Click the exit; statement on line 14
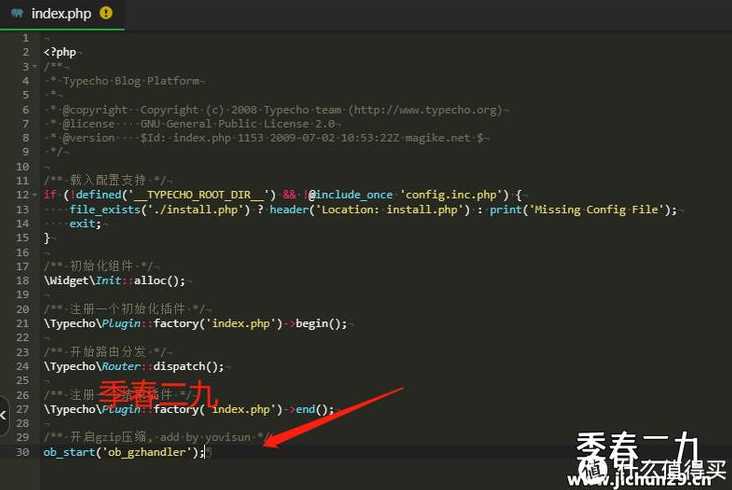This screenshot has height=490, width=732. pyautogui.click(x=85, y=224)
